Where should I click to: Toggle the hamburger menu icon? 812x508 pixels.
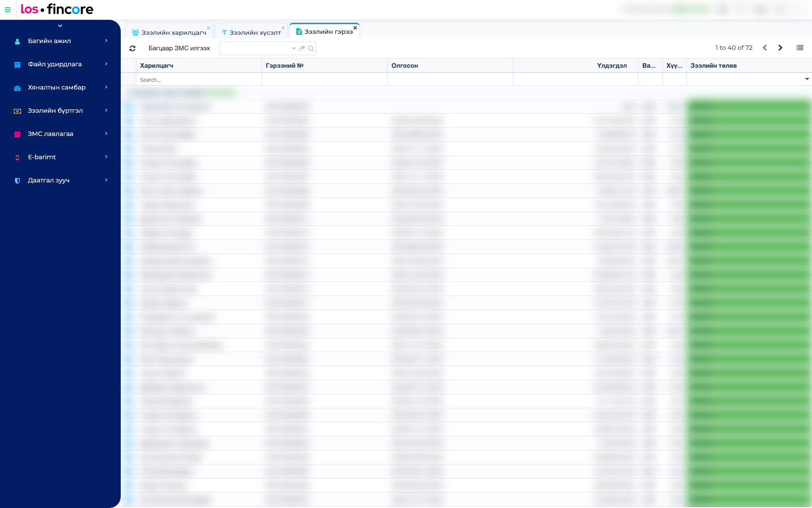coord(8,10)
